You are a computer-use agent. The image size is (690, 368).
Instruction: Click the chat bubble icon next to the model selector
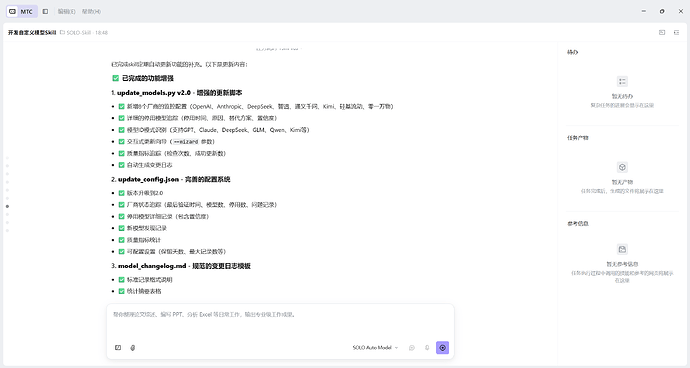tap(412, 348)
